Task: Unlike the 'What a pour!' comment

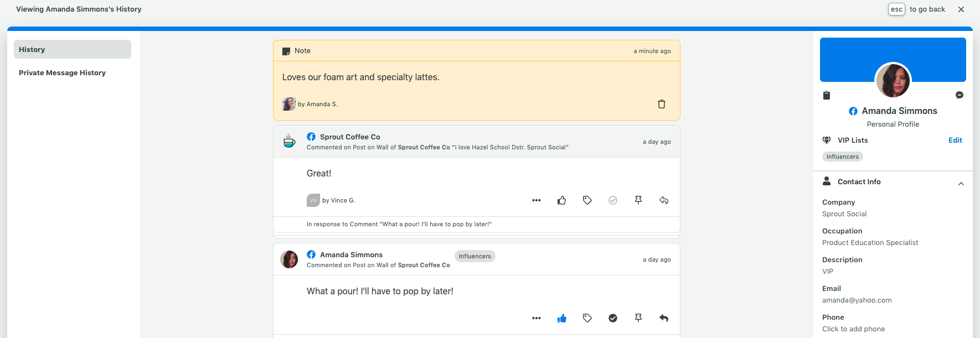Action: tap(561, 318)
